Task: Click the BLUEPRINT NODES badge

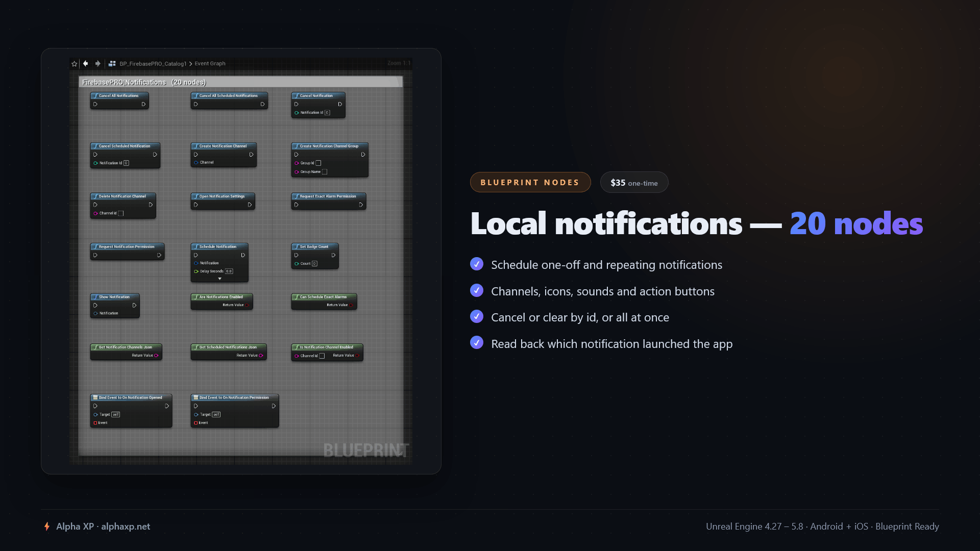Action: tap(530, 182)
